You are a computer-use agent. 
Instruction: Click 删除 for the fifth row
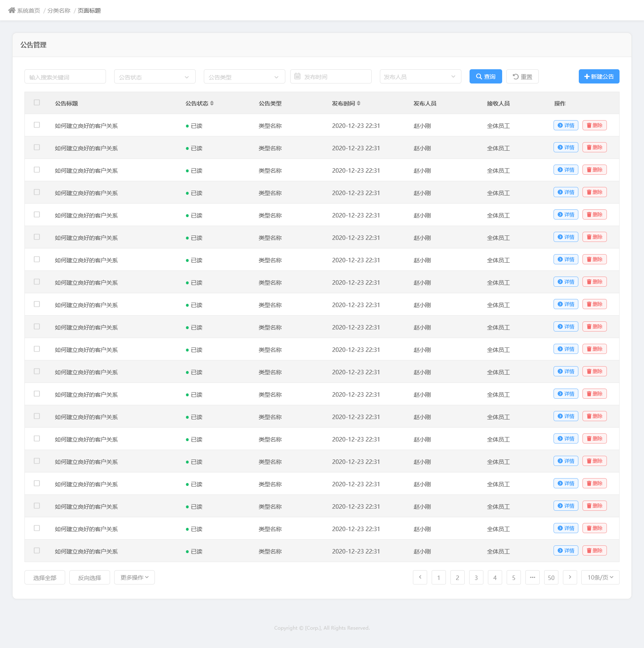click(x=595, y=215)
